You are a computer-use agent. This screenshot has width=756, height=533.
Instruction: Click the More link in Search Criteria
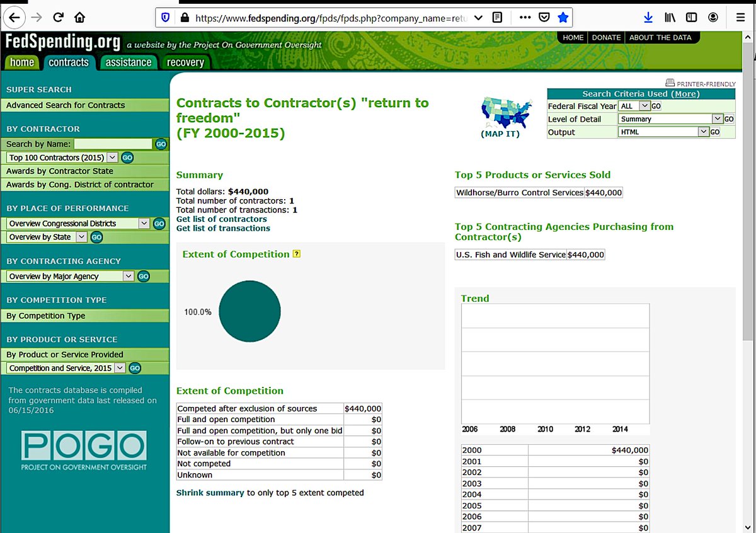click(x=685, y=94)
